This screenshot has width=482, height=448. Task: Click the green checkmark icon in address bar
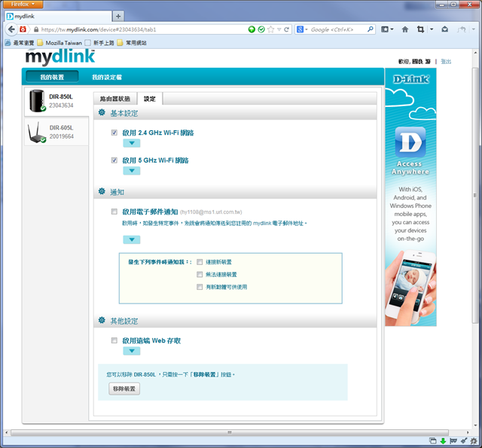pyautogui.click(x=261, y=29)
